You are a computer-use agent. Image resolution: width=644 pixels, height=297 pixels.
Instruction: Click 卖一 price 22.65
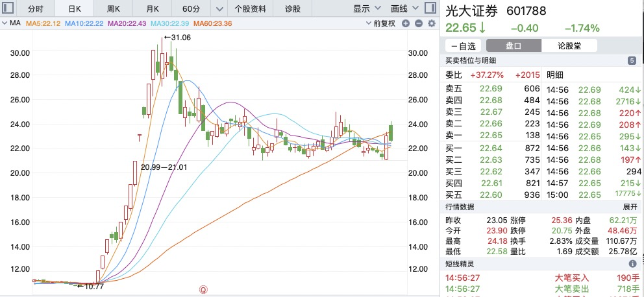pos(491,134)
